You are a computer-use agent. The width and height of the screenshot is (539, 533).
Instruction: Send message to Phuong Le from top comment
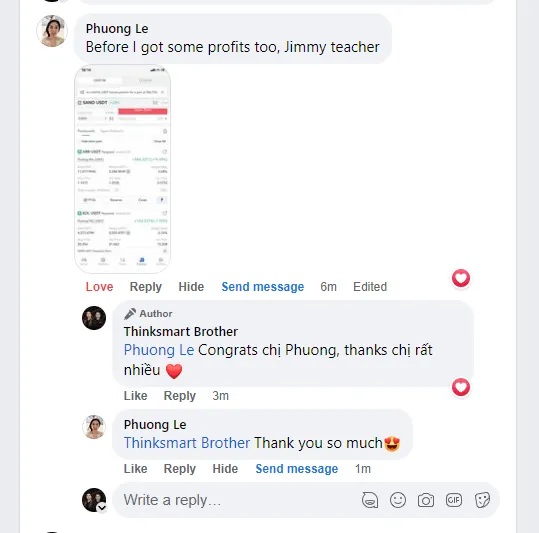point(263,287)
